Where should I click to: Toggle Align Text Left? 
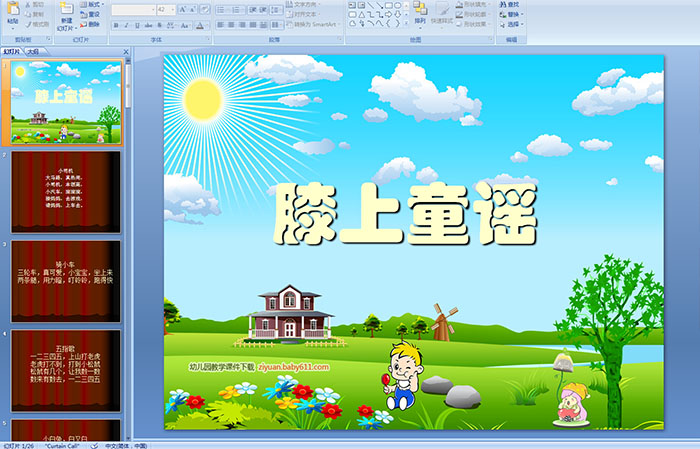(x=221, y=25)
